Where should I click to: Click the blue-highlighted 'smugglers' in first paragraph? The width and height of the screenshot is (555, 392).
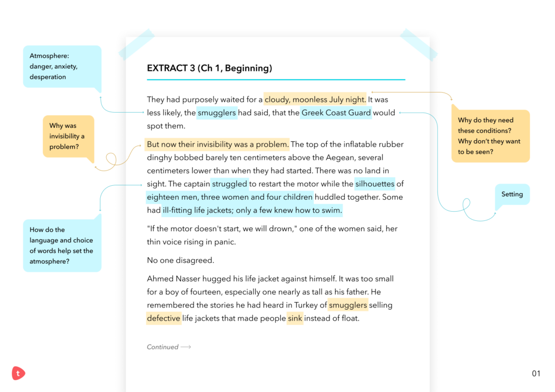click(217, 113)
